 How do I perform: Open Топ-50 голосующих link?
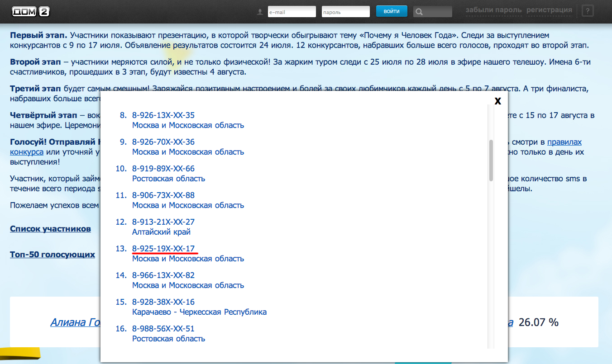[x=53, y=255]
